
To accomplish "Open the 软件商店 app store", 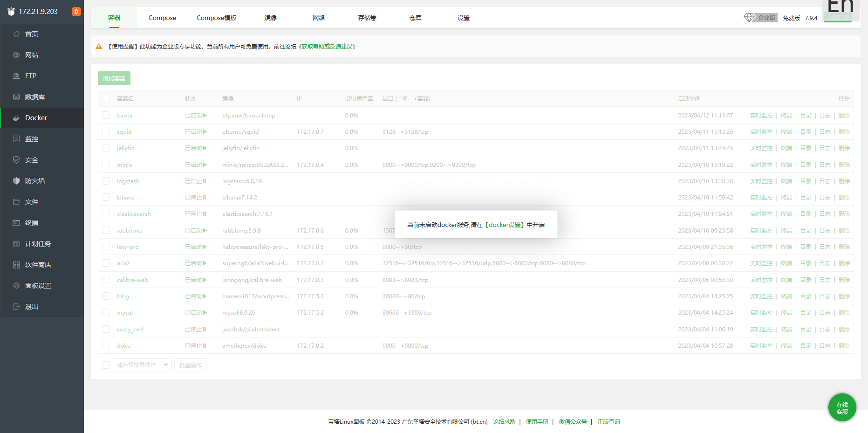I will (37, 264).
